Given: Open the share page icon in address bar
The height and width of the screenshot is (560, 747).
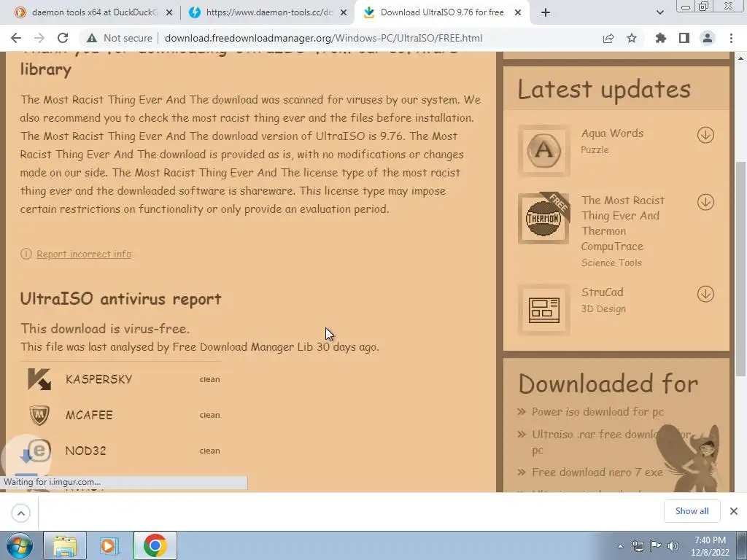Looking at the screenshot, I should (x=608, y=38).
